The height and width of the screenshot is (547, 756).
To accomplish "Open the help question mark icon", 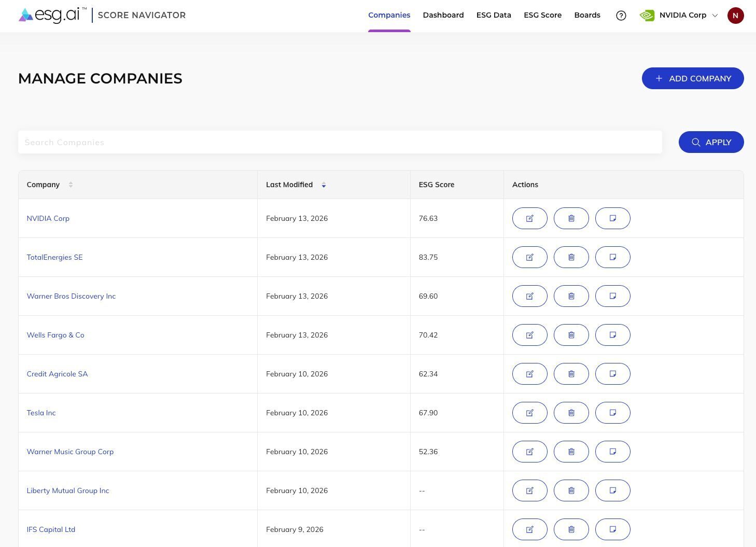I will click(x=621, y=16).
